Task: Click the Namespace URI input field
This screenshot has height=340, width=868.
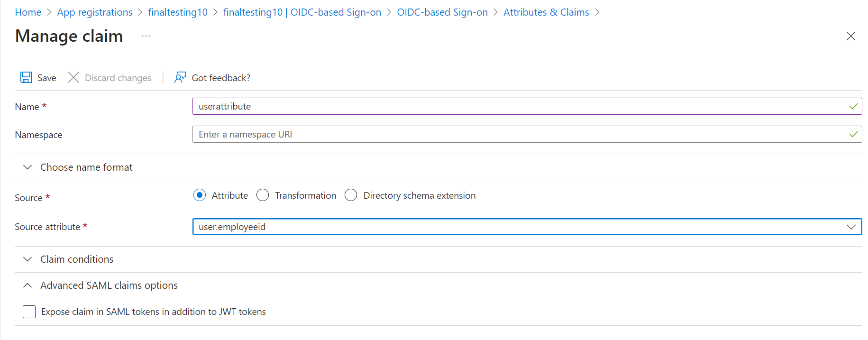Action: [427, 134]
